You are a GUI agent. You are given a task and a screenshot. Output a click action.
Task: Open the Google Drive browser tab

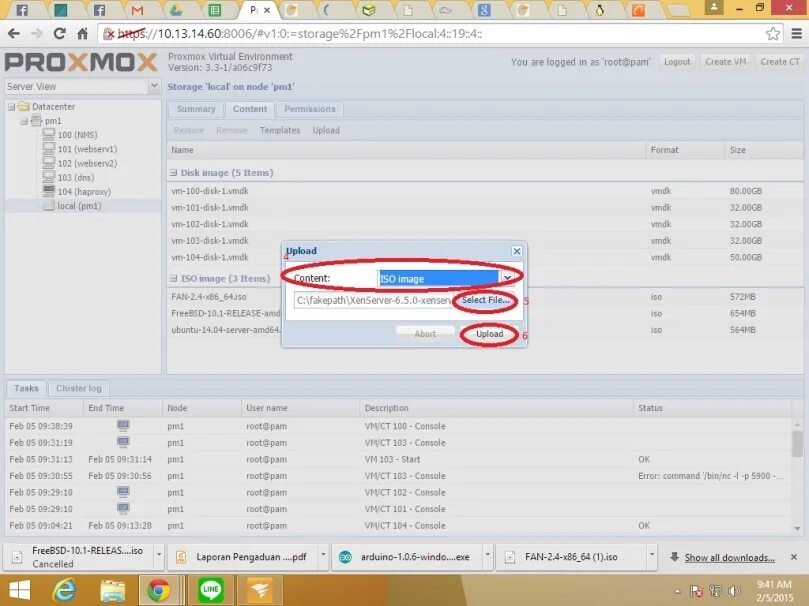point(176,10)
